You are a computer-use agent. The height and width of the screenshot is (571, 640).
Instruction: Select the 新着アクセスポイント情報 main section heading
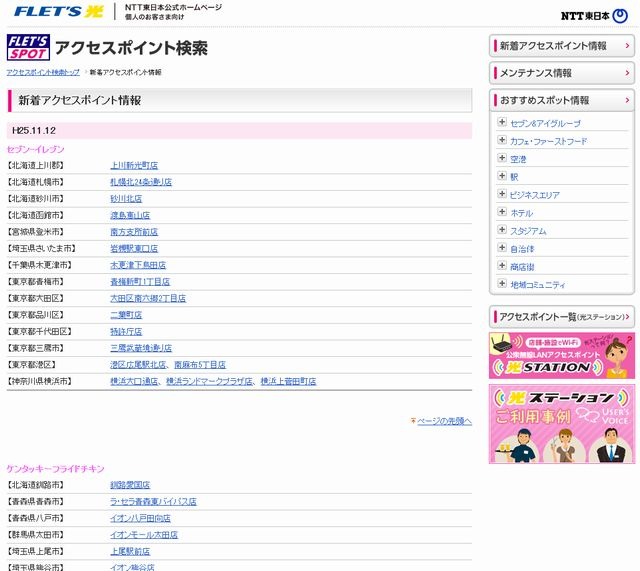[80, 100]
